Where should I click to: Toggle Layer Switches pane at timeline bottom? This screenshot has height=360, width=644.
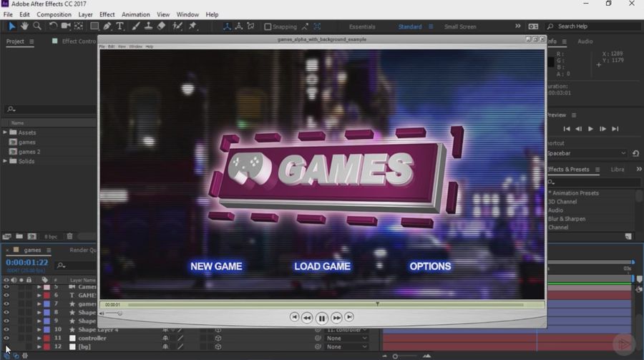point(7,356)
